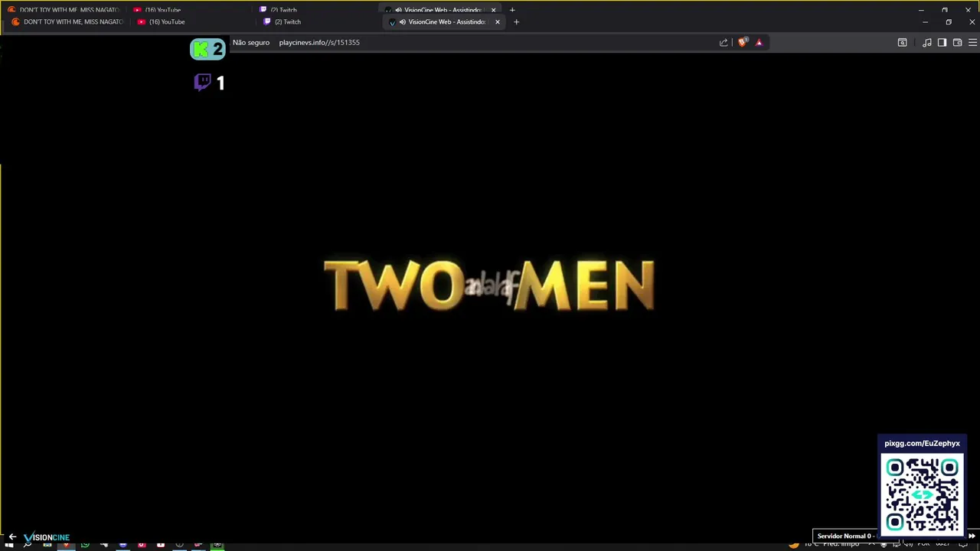Click the share page icon in the address bar

tap(724, 42)
